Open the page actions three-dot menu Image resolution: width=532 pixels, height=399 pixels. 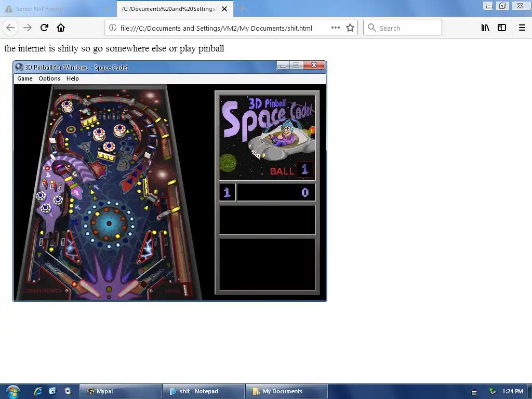coord(335,28)
